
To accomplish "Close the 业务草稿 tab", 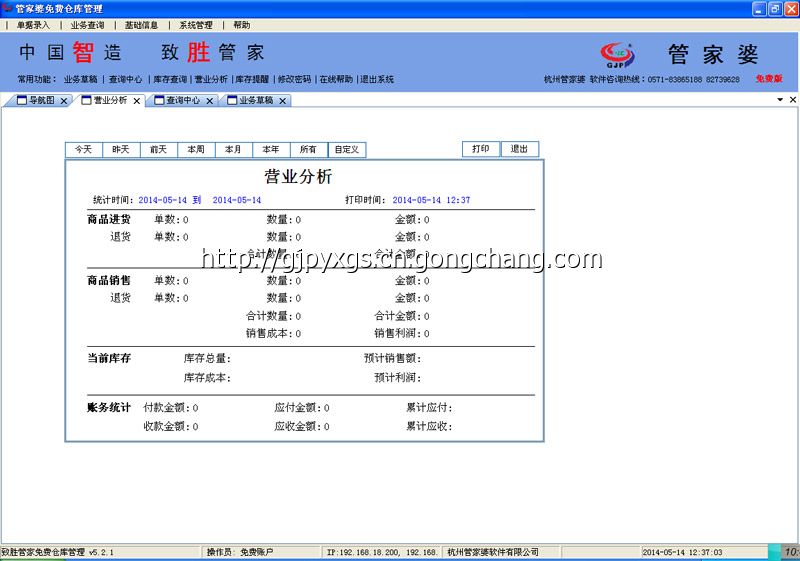I will click(283, 101).
